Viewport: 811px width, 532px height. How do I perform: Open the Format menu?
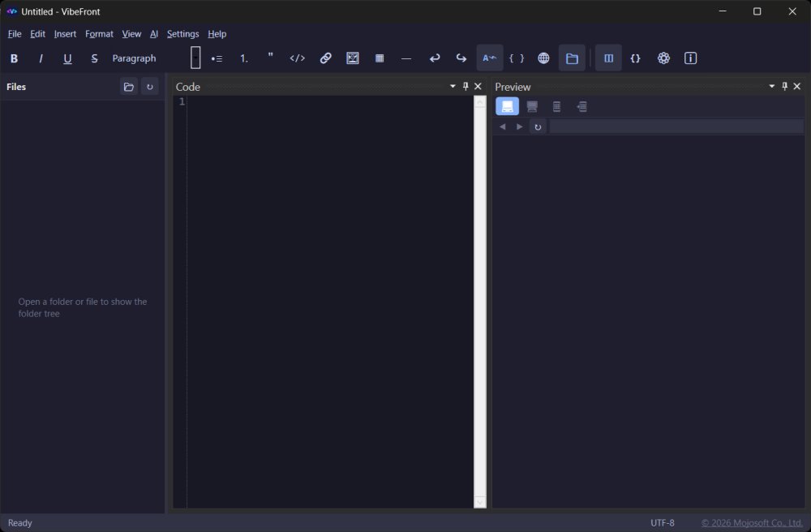pos(99,34)
